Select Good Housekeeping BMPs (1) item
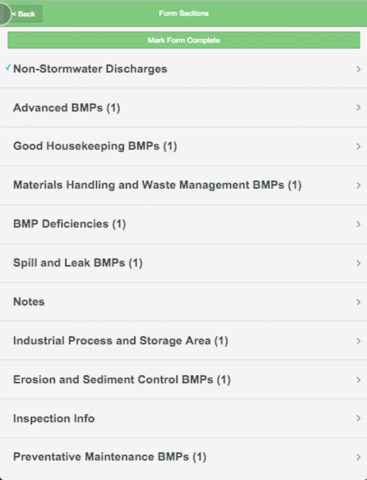This screenshot has height=480, width=367. click(183, 146)
